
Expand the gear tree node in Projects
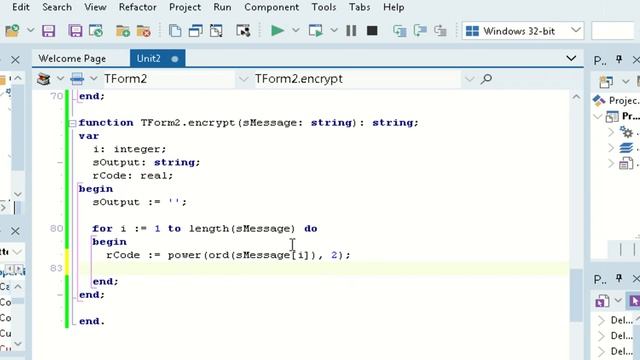pyautogui.click(x=611, y=132)
